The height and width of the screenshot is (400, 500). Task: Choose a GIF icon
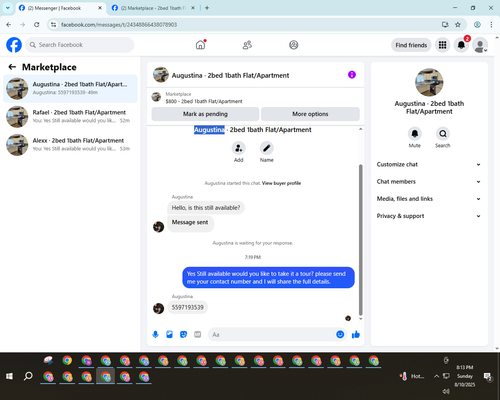[198, 334]
